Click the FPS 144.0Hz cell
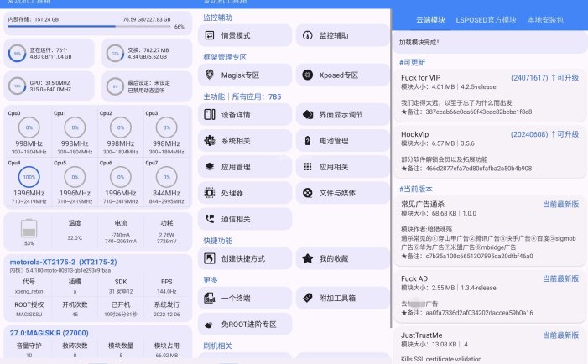 (166, 286)
